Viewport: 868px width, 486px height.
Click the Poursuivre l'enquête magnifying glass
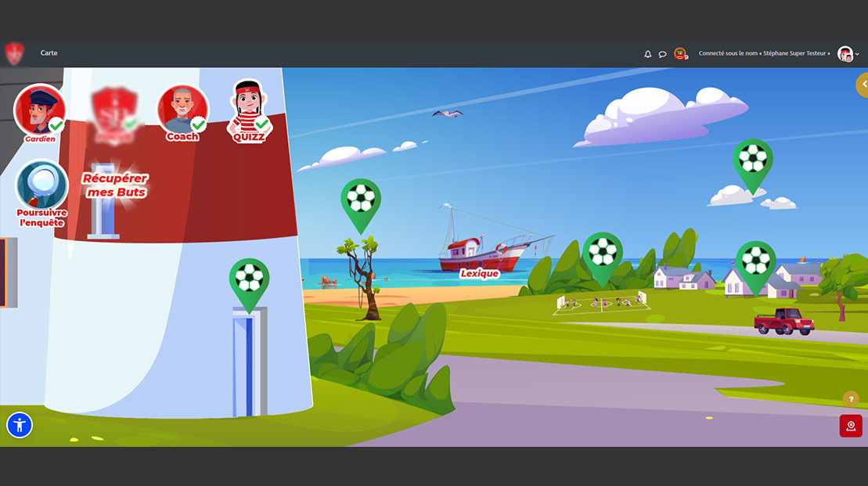click(x=41, y=185)
